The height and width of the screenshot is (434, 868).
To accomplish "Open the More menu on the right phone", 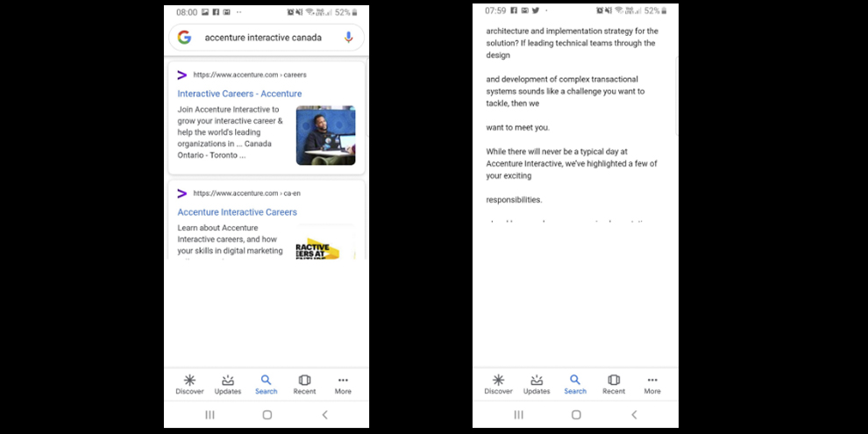I will 652,384.
